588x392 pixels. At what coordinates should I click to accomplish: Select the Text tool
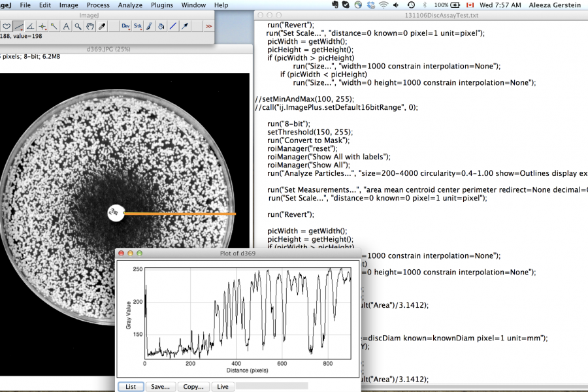click(x=66, y=26)
